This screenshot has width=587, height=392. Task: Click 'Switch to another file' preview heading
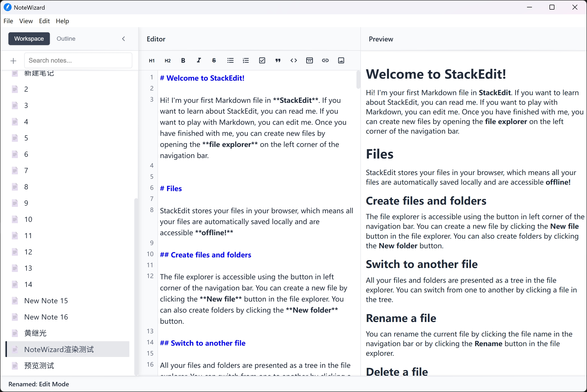coord(422,264)
